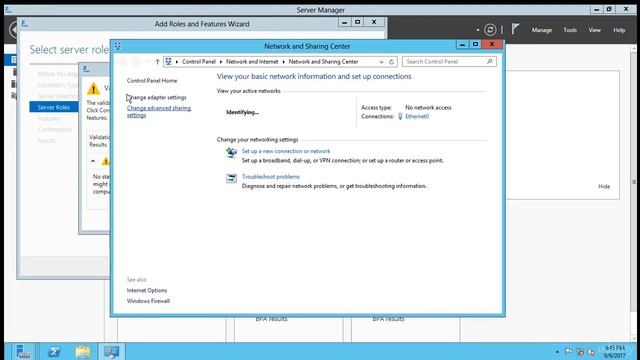Click the search magnifier icon
This screenshot has height=360, width=640.
coord(489,62)
